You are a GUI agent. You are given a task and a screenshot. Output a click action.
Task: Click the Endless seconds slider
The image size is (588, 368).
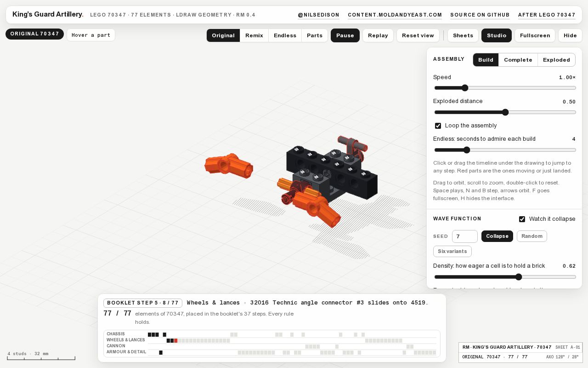[504, 150]
